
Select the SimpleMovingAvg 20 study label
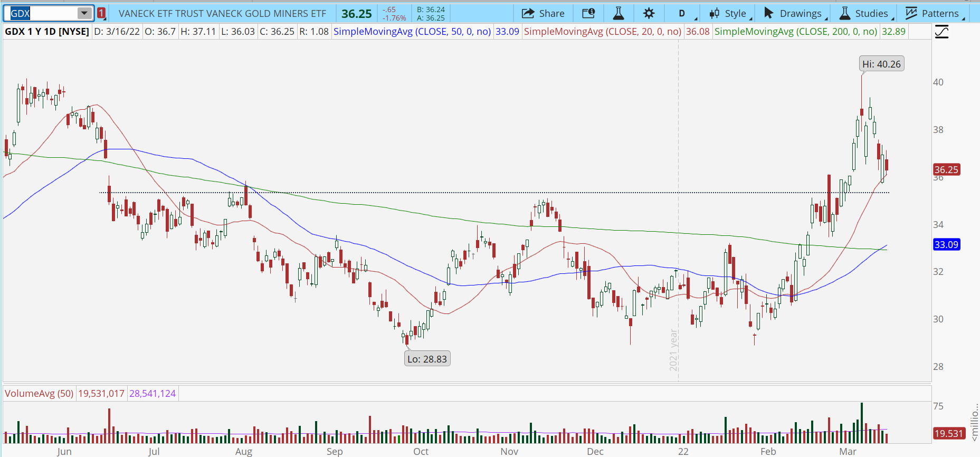(x=603, y=32)
